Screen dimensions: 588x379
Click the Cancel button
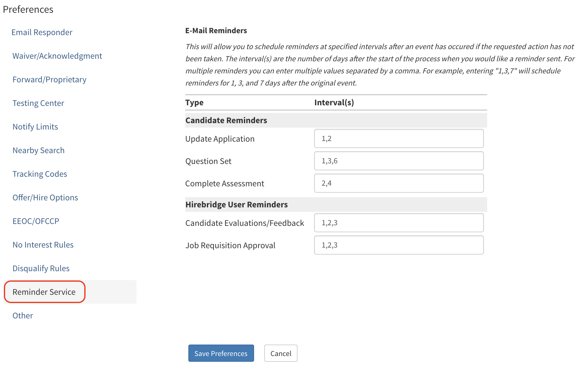pos(281,353)
